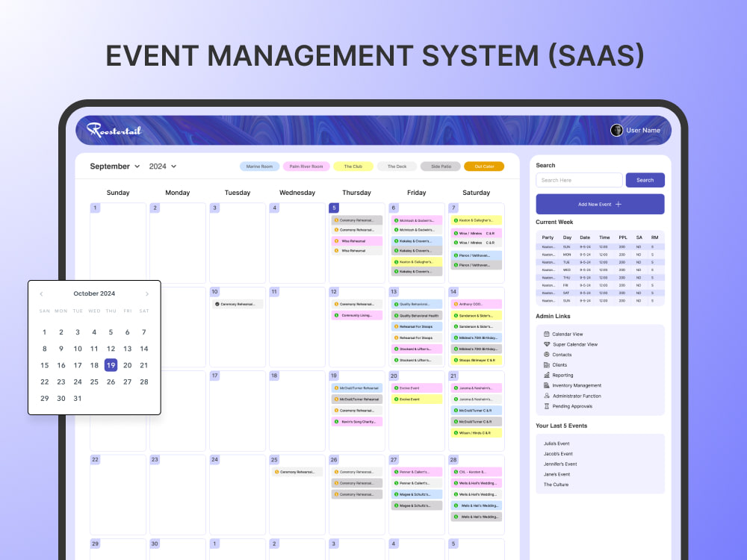Click the User Name label in header
The image size is (747, 560).
point(643,130)
